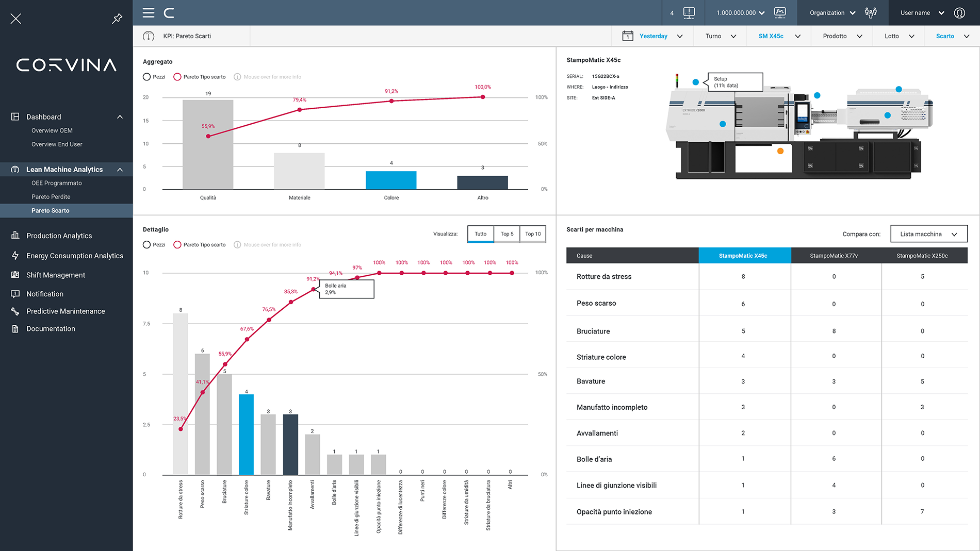
Task: Collapse the Lean Machine Analytics section
Action: pyautogui.click(x=120, y=169)
